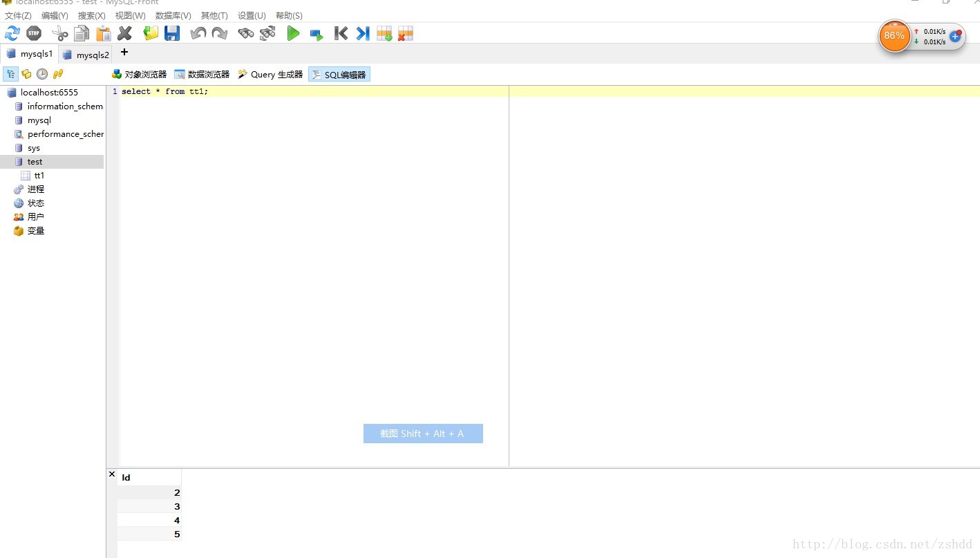
Task: Open the 搜索(X) menu
Action: click(x=92, y=15)
